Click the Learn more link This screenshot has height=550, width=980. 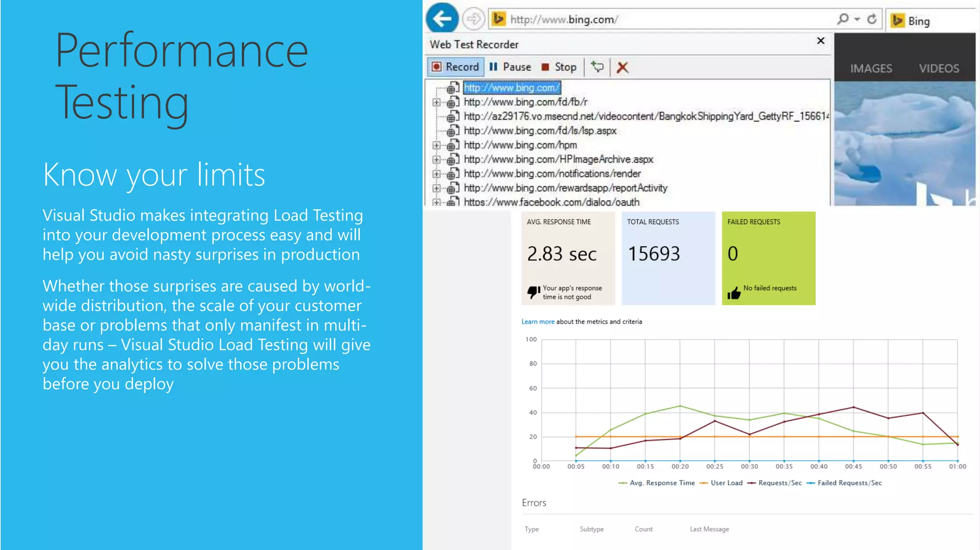pos(537,322)
